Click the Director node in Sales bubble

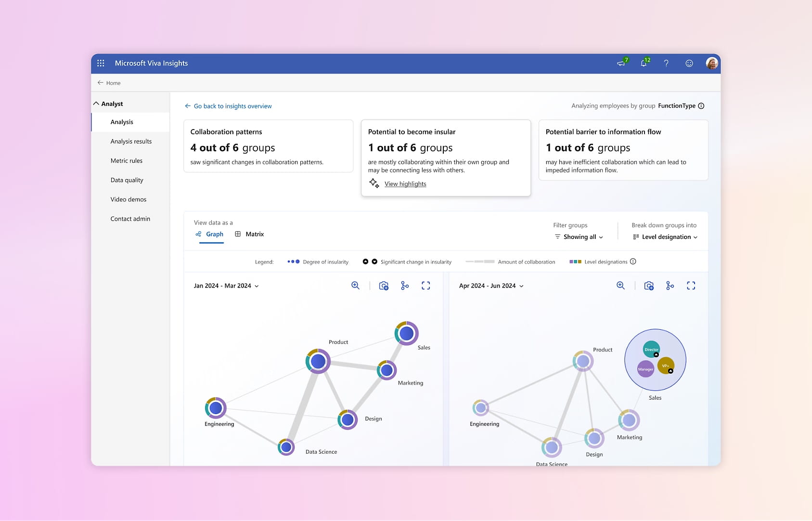pos(651,349)
